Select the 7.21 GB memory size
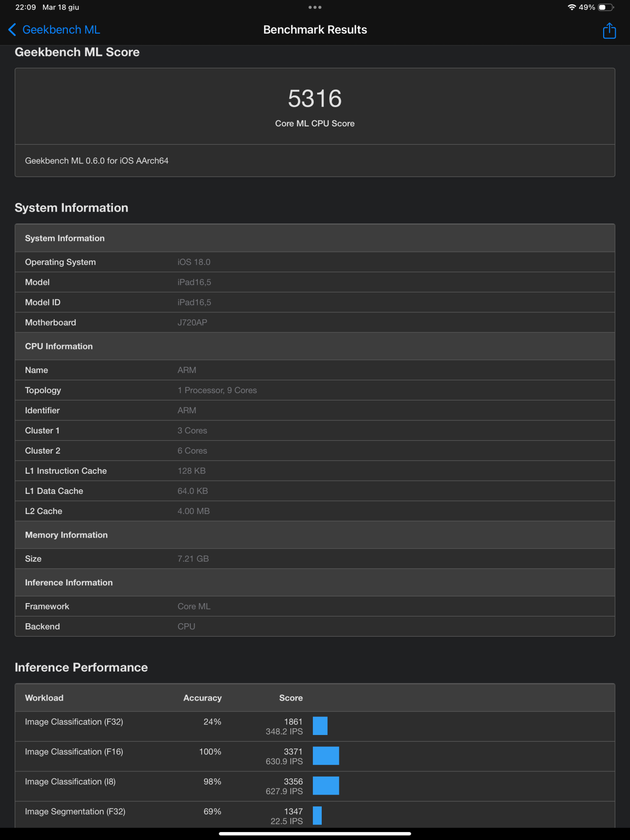Viewport: 630px width, 840px height. pos(193,559)
